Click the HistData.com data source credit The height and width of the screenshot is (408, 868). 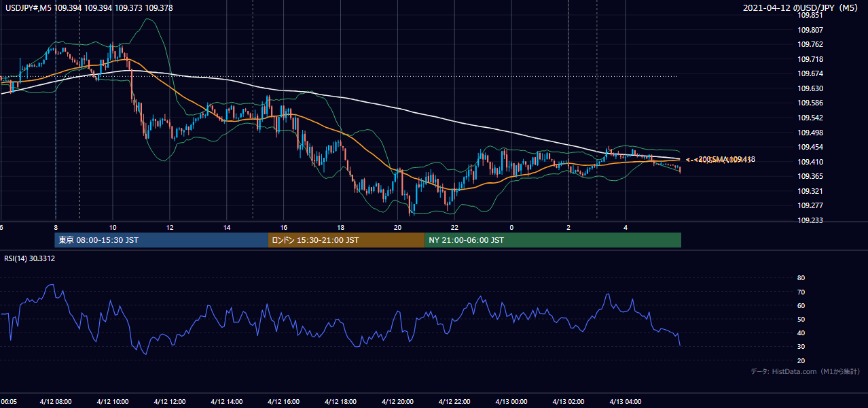[x=805, y=371]
